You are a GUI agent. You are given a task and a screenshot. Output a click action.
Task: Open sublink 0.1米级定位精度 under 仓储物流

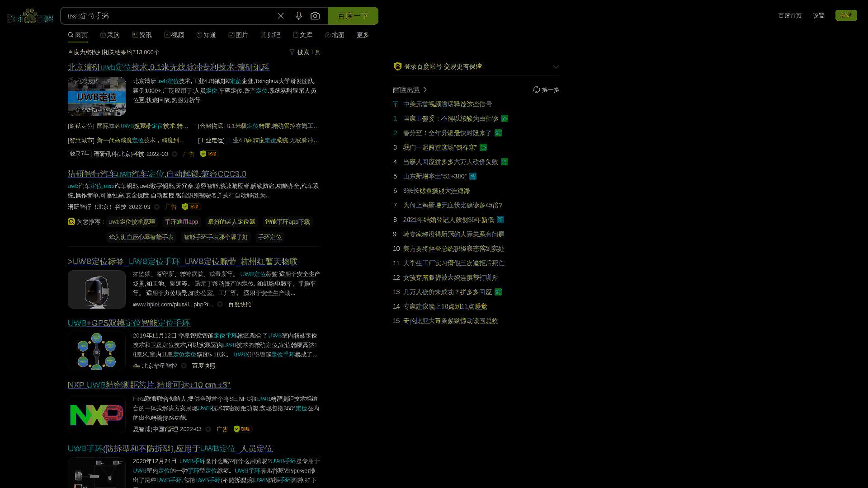coord(273,126)
